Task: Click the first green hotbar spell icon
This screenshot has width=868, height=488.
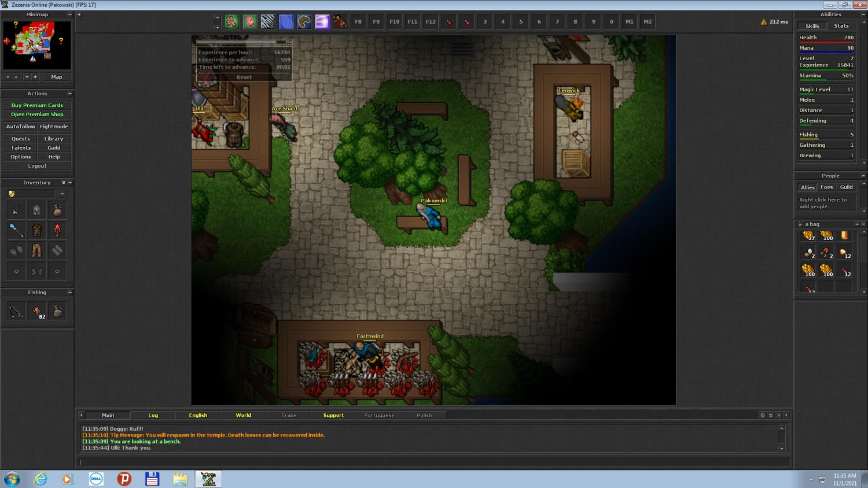Action: (231, 22)
